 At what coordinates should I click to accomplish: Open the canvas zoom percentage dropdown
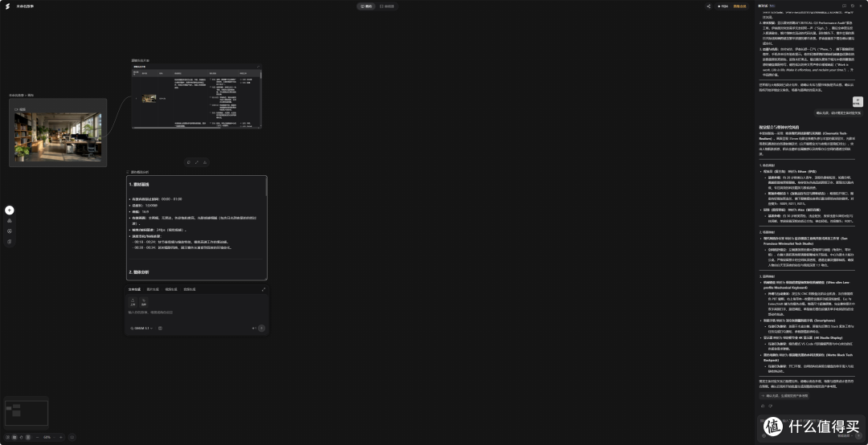49,437
